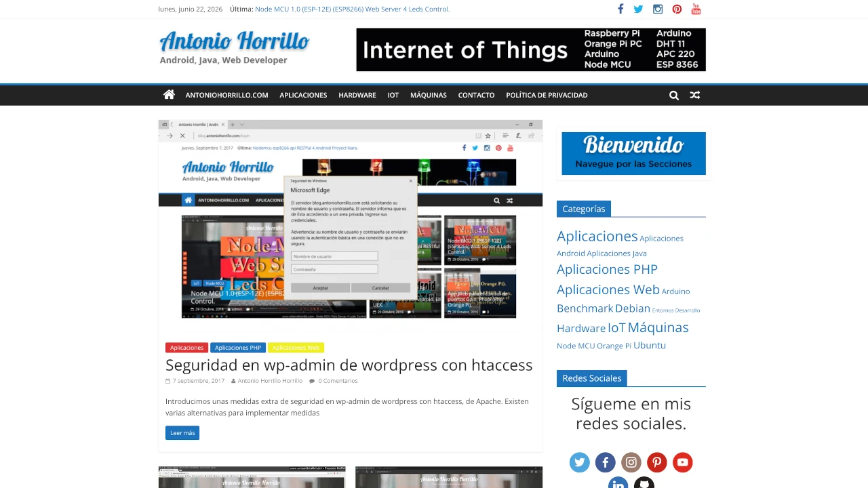Screen dimensions: 868x488
Task: Select the Hardware tag in Categorías cloud
Action: pos(581,328)
